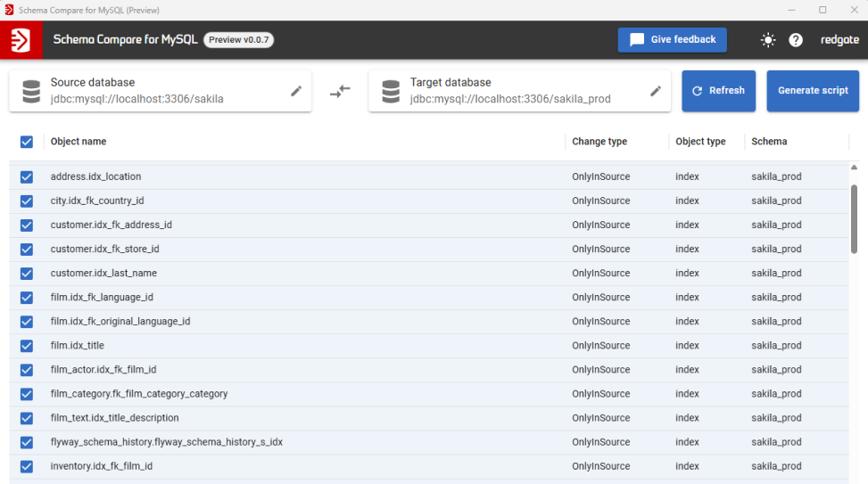868x484 pixels.
Task: Swap source and target databases arrows
Action: click(x=340, y=91)
